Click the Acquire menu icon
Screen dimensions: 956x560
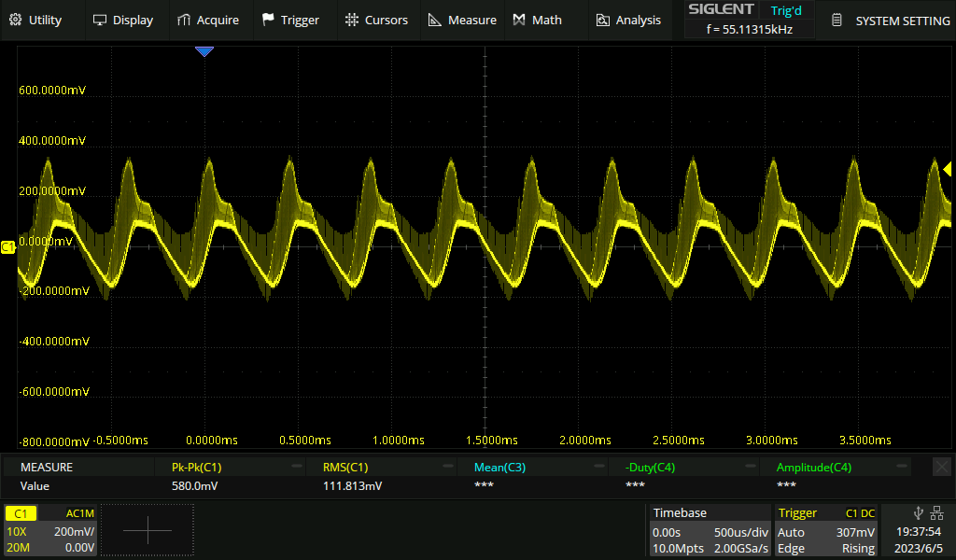(184, 20)
